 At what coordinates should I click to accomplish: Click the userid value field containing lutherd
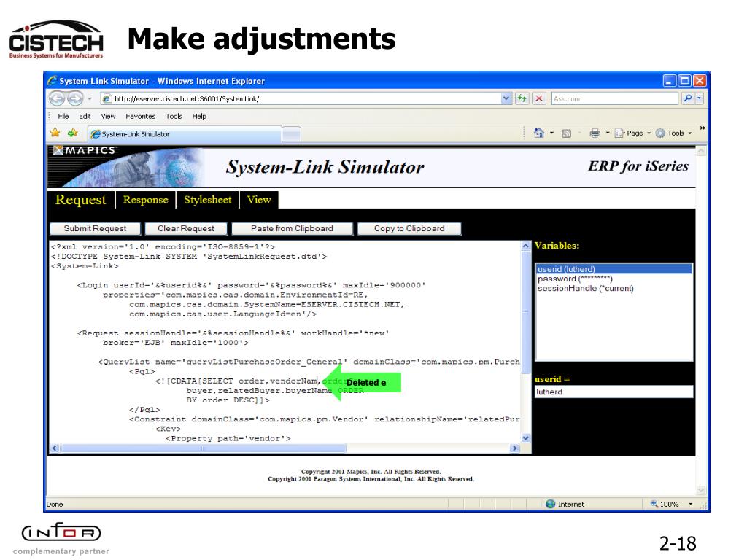tap(614, 392)
